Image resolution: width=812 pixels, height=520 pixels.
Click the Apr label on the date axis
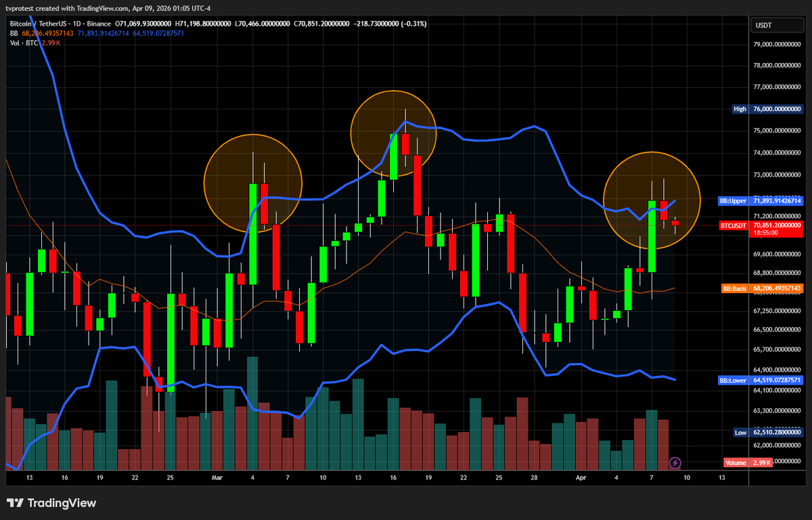tap(581, 477)
